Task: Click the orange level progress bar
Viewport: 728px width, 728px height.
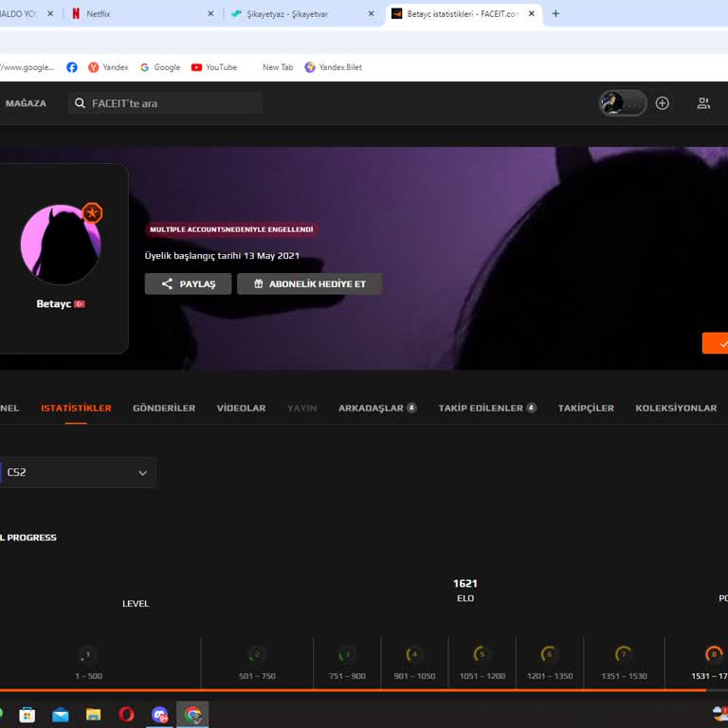Action: 353,690
